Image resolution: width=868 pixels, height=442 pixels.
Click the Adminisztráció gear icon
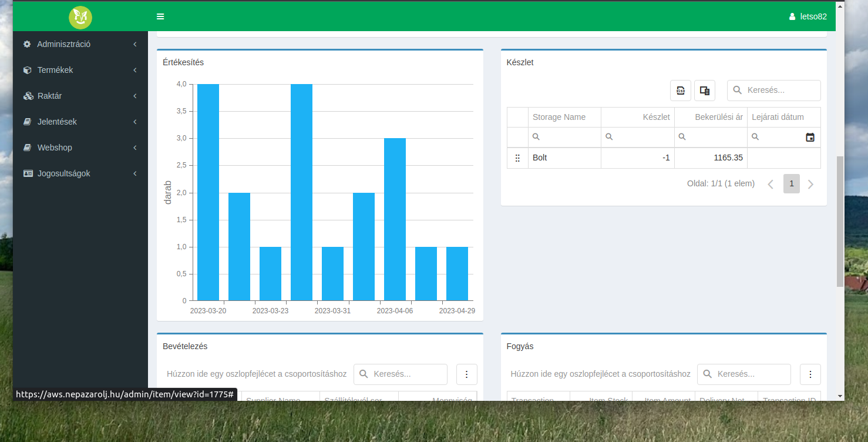(x=27, y=44)
